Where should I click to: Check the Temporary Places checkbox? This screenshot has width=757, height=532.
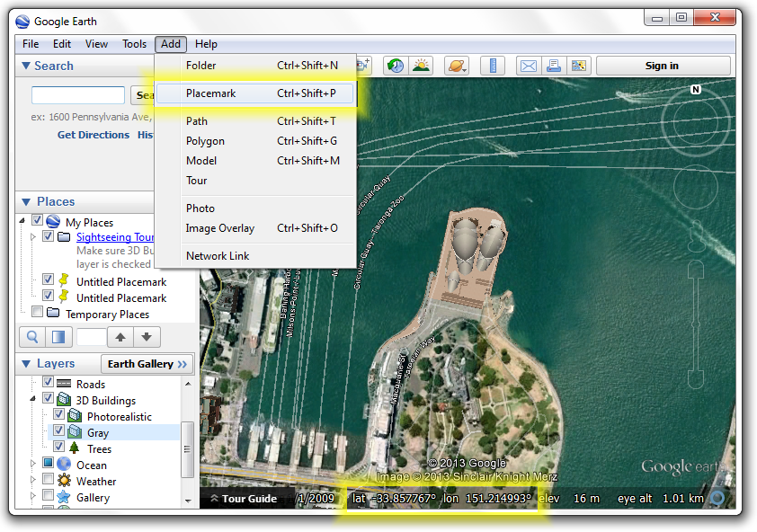click(37, 314)
